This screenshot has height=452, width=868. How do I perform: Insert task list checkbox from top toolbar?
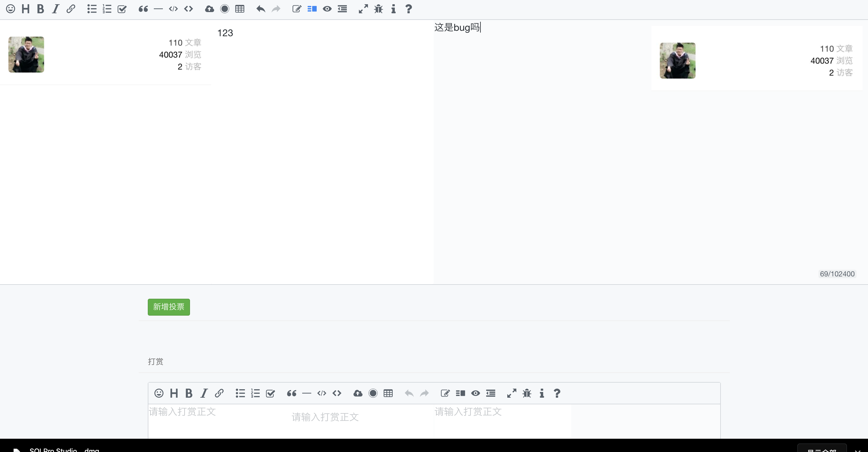coord(122,9)
